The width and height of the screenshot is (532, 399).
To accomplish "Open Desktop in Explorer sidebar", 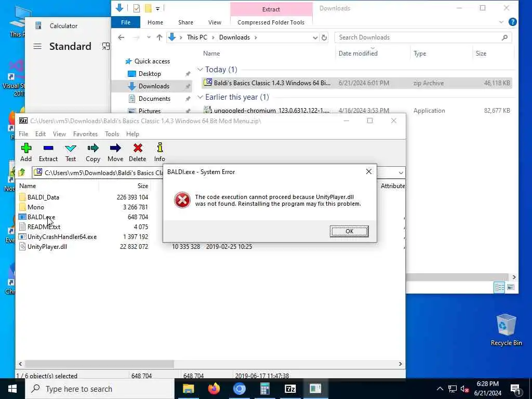I will (150, 74).
